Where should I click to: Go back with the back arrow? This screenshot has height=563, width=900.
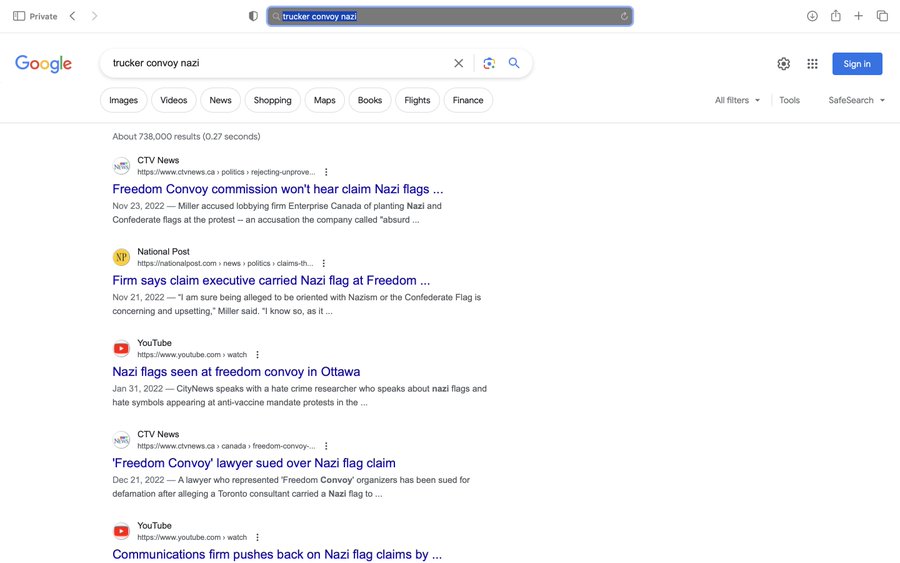(x=72, y=16)
